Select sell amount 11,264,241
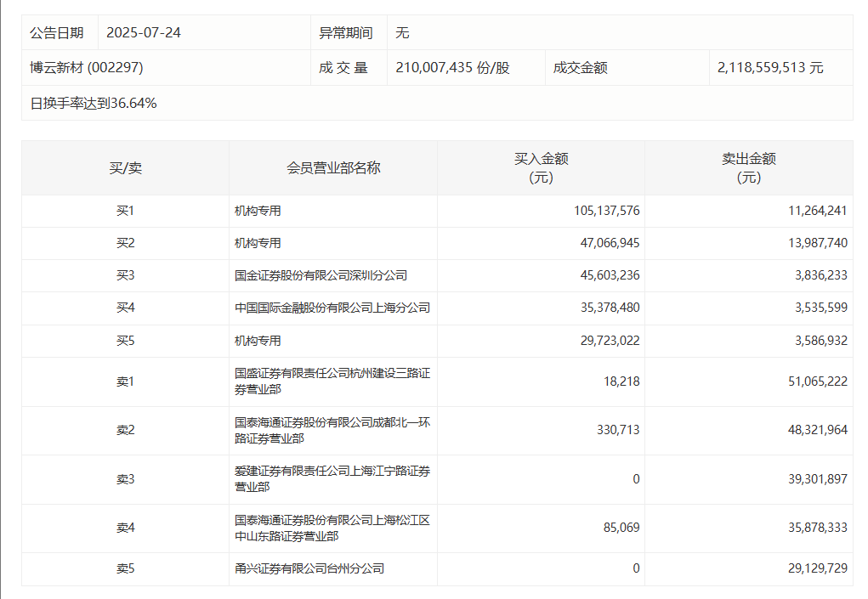868x599 pixels. 818,211
